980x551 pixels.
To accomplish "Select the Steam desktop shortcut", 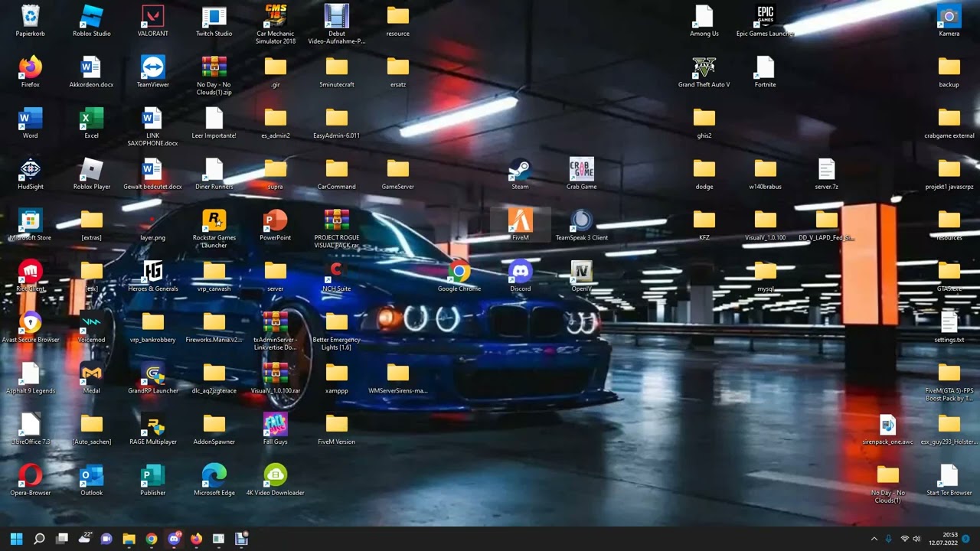I will pyautogui.click(x=521, y=174).
